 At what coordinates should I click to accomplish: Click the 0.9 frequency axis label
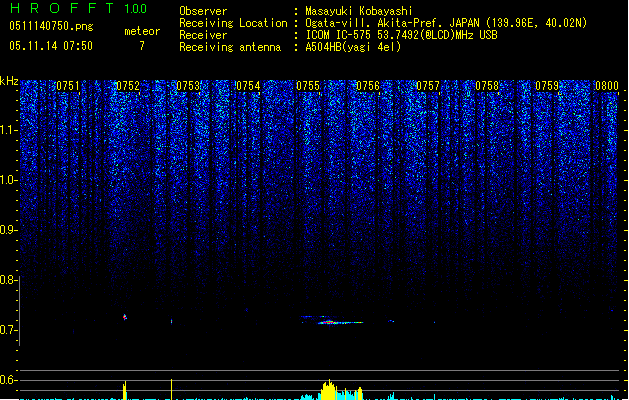click(9, 230)
